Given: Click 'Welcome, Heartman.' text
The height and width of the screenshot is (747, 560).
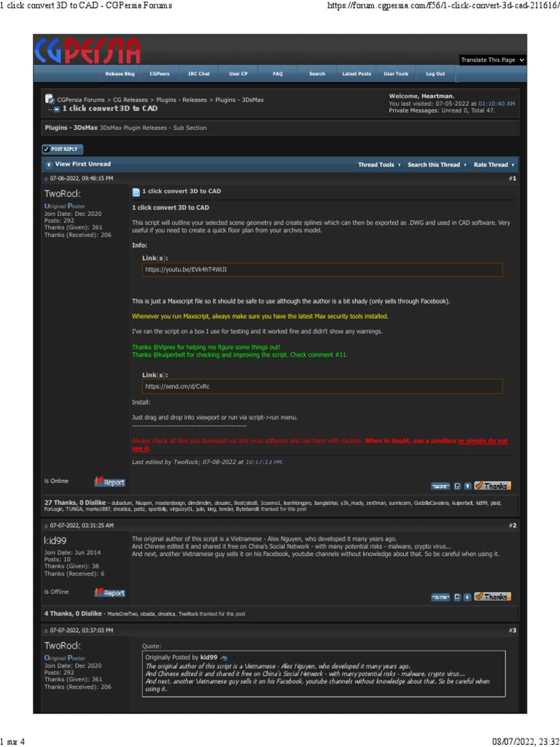Looking at the screenshot, I should pyautogui.click(x=421, y=96).
